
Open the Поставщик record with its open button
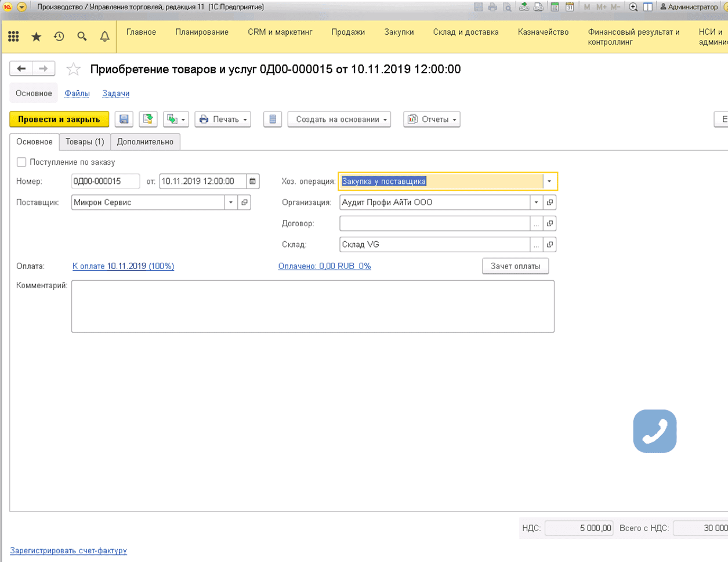coord(245,202)
